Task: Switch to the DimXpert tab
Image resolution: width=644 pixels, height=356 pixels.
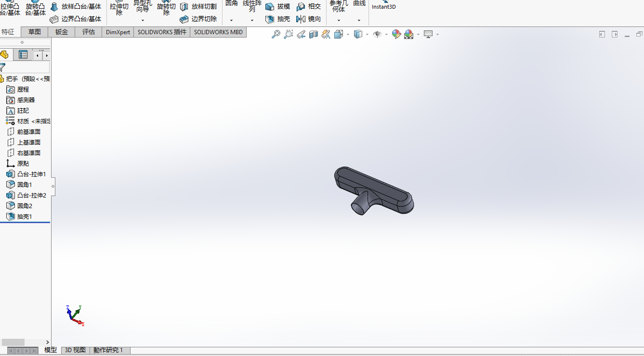Action: pos(118,32)
